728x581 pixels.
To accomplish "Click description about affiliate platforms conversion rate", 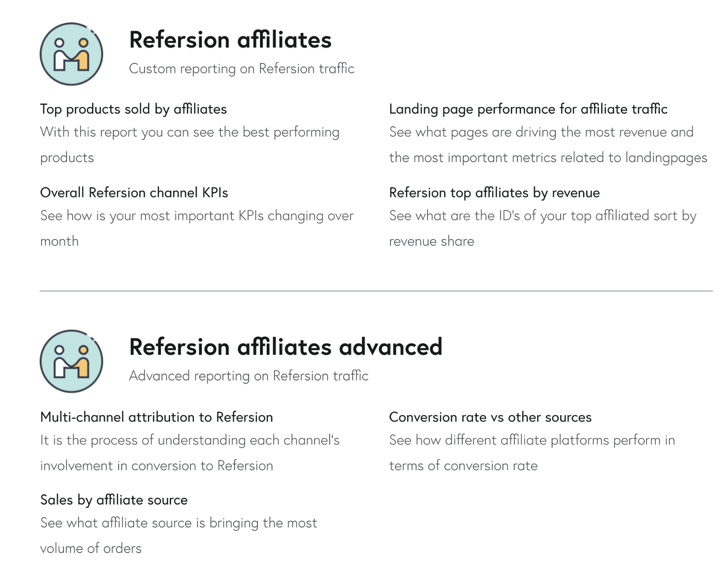I will [532, 453].
